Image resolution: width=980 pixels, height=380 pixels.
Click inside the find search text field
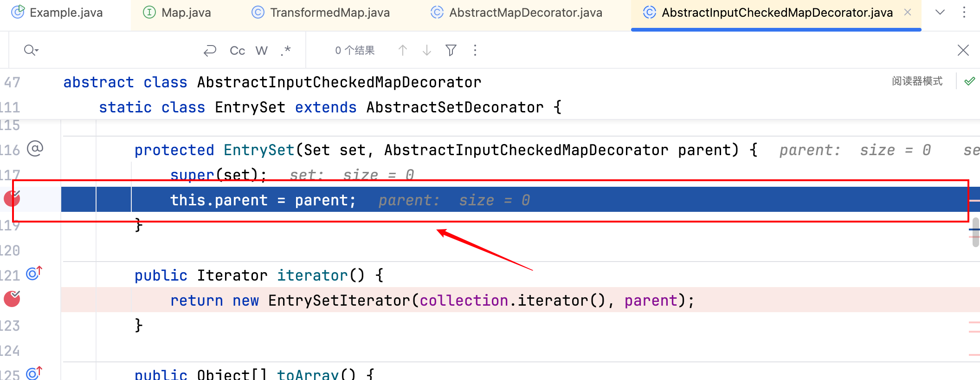116,50
